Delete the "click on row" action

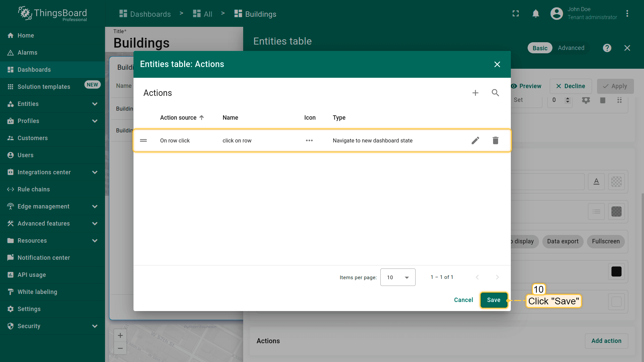495,140
